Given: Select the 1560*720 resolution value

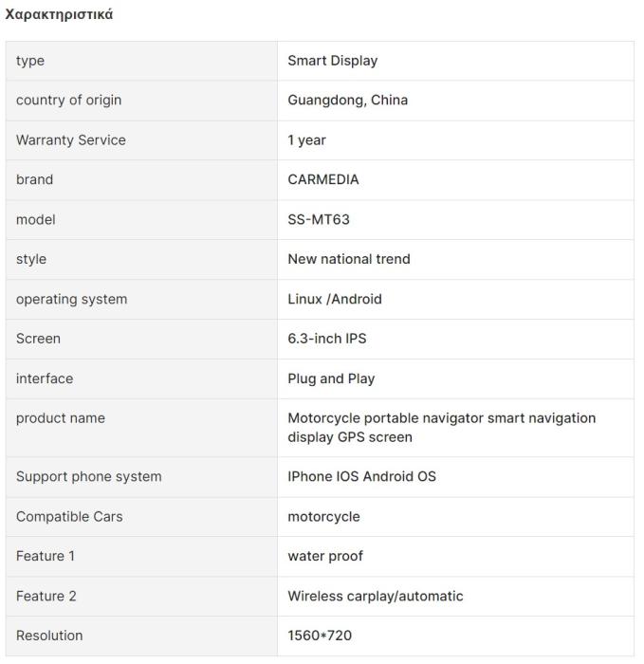Looking at the screenshot, I should (x=319, y=636).
